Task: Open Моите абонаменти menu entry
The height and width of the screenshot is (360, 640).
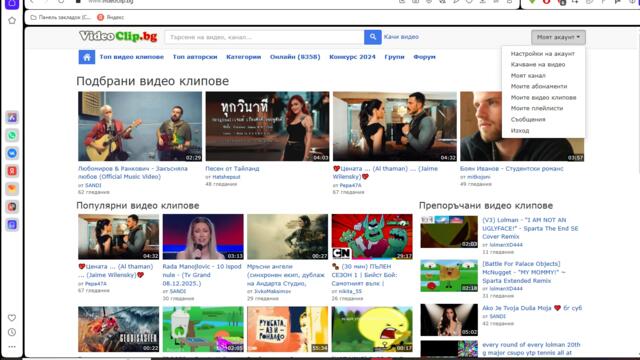Action: 539,86
